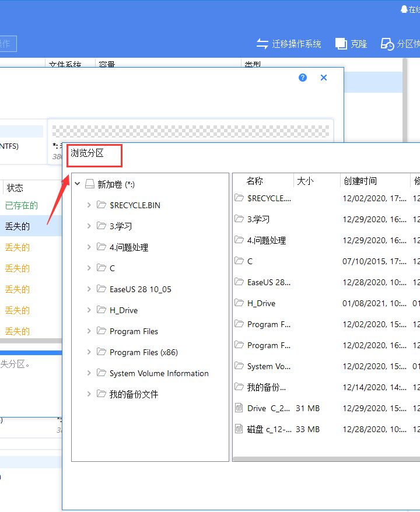Expand the 我的备份文件 tree folder
The image size is (420, 512).
[89, 394]
